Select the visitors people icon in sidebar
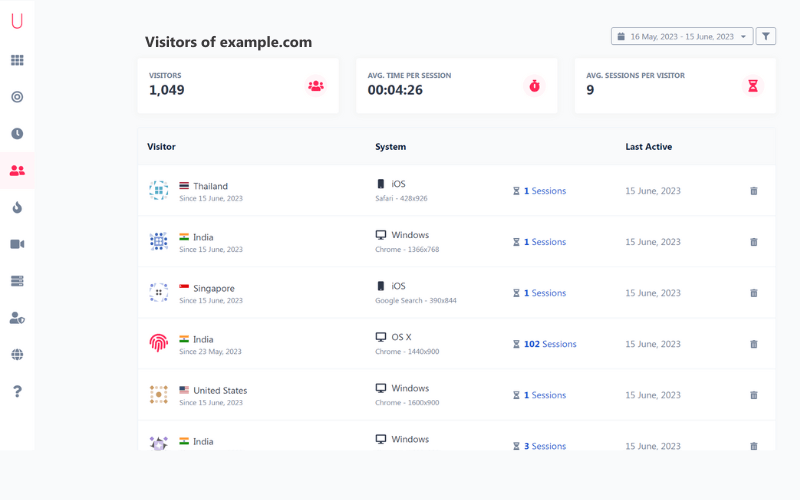Image resolution: width=800 pixels, height=500 pixels. click(x=17, y=170)
